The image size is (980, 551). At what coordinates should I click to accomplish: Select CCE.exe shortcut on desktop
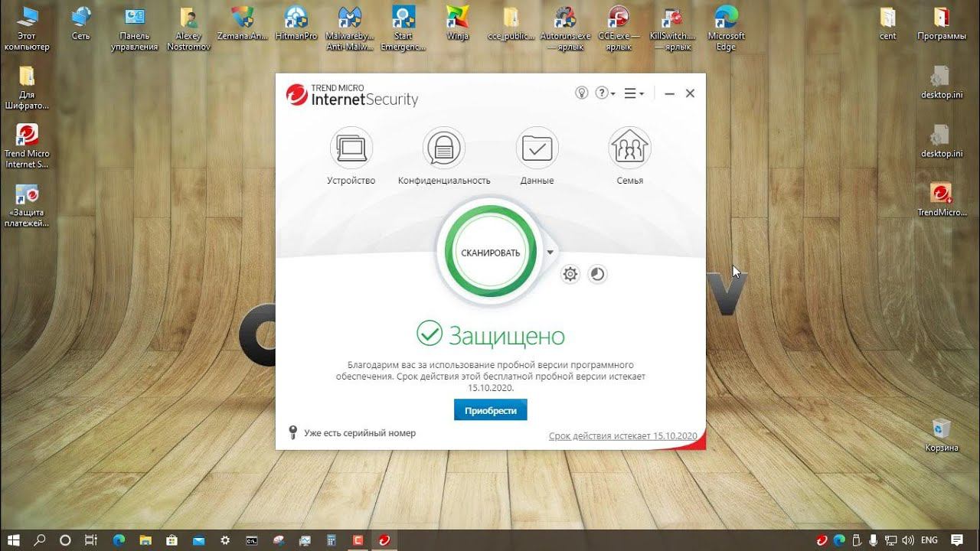(x=619, y=28)
